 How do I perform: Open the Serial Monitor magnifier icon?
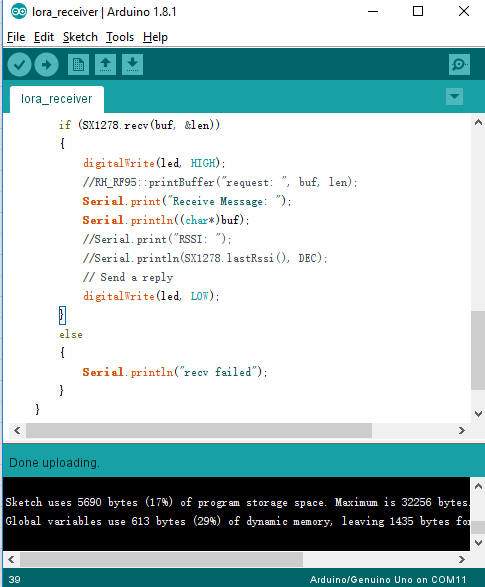tap(459, 65)
